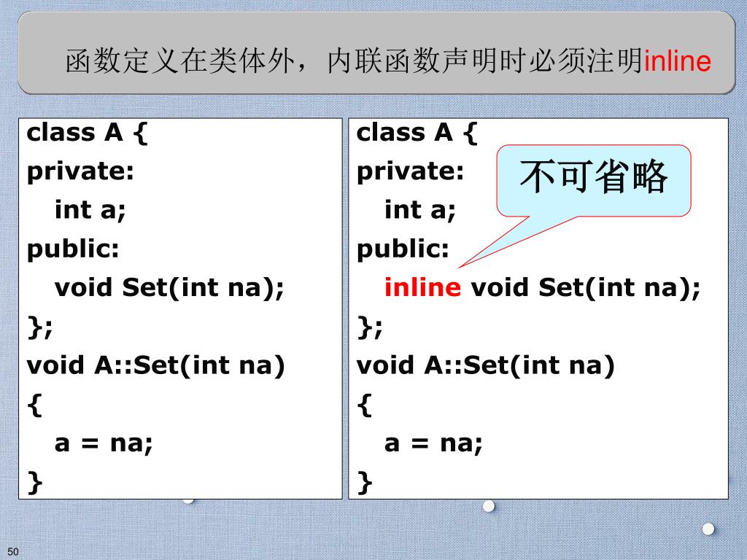Click the title text "函数定义在类体外"

179,61
